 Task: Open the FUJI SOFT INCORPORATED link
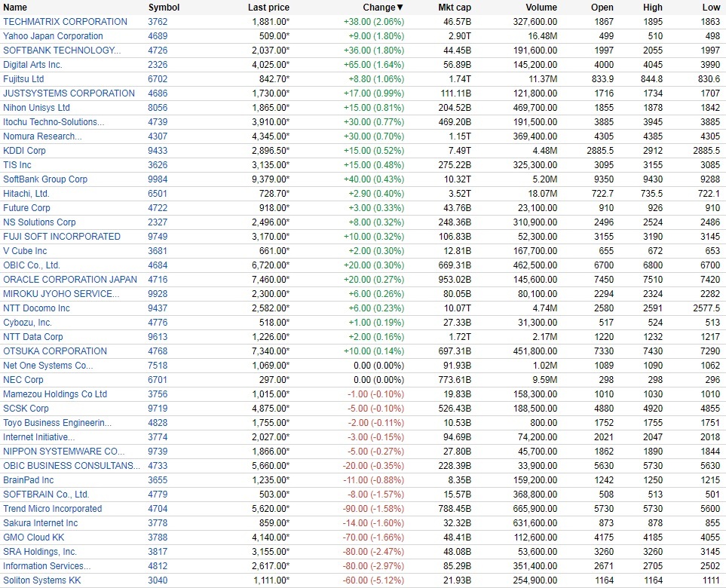click(62, 237)
